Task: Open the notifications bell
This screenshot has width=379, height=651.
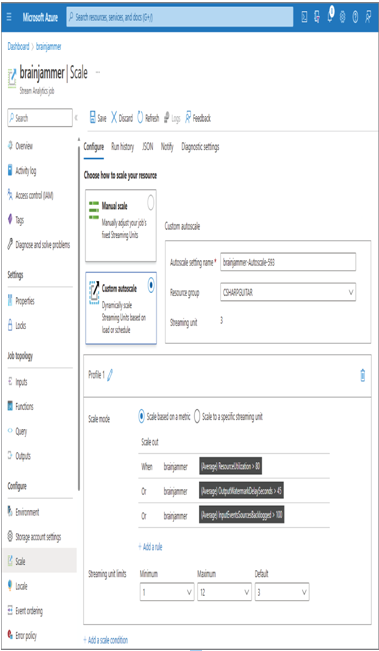Action: click(x=330, y=16)
